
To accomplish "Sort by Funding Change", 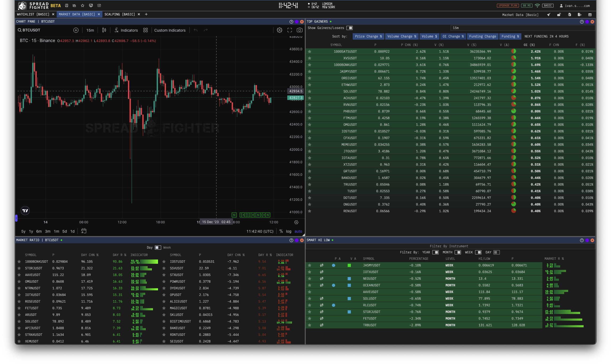I will tap(483, 36).
